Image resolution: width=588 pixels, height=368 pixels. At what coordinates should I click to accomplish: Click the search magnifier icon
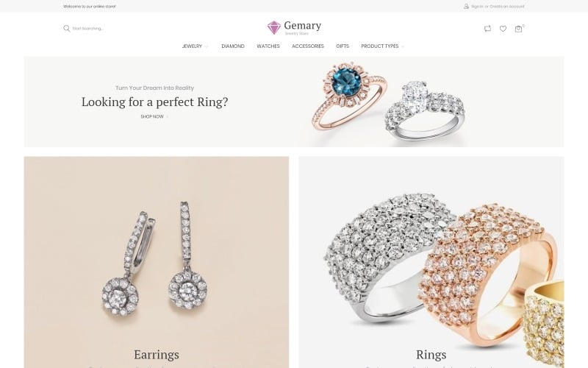coord(66,29)
